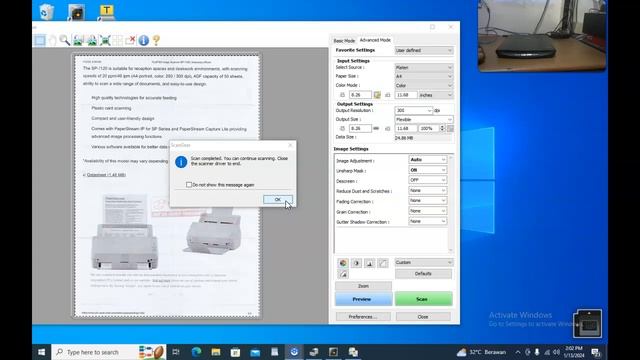Open the Paper Size dropdown
The image size is (640, 360).
pyautogui.click(x=424, y=76)
